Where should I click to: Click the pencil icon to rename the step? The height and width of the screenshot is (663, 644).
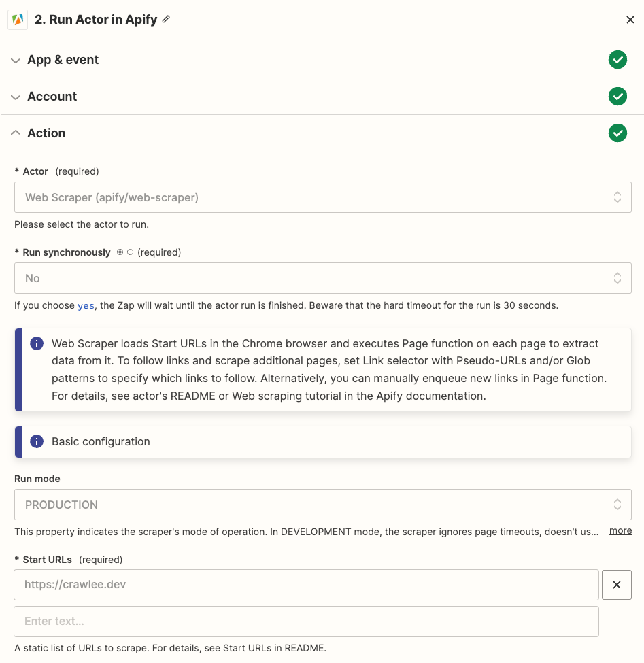pyautogui.click(x=165, y=20)
